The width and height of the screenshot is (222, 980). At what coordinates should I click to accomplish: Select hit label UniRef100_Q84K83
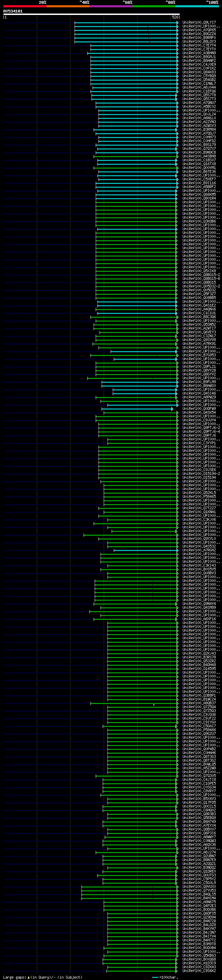[x=199, y=72]
